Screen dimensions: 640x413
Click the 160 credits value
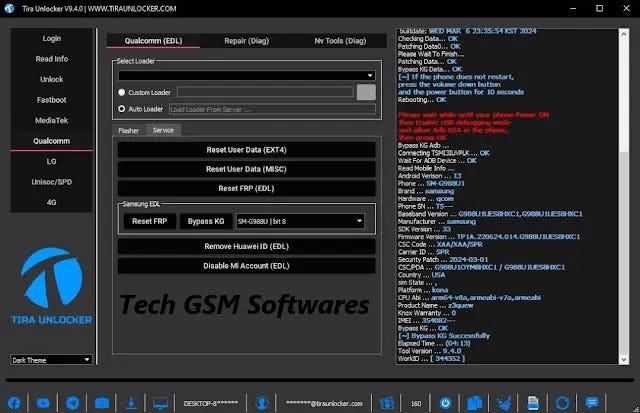pos(416,404)
